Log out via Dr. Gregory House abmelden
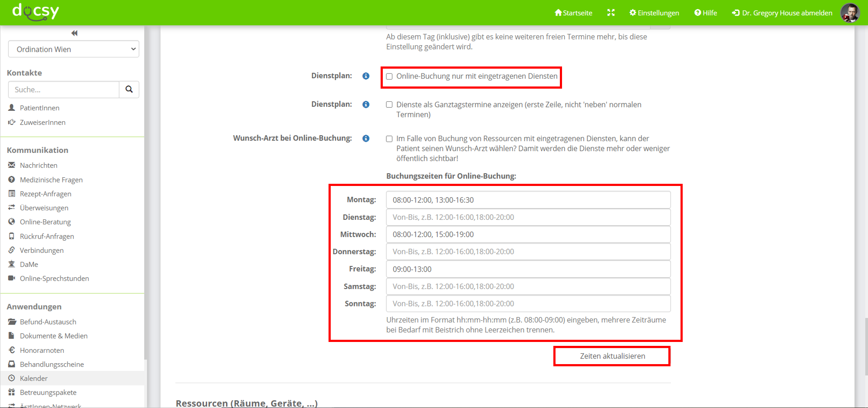The width and height of the screenshot is (868, 408). [x=782, y=13]
